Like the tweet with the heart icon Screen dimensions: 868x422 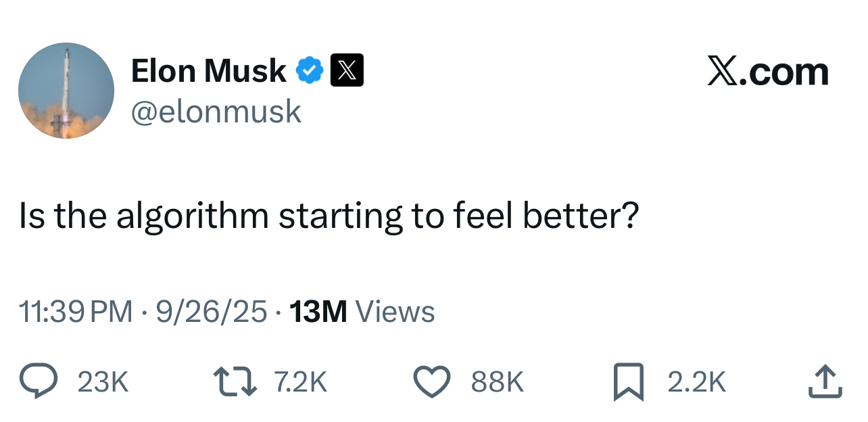[431, 381]
